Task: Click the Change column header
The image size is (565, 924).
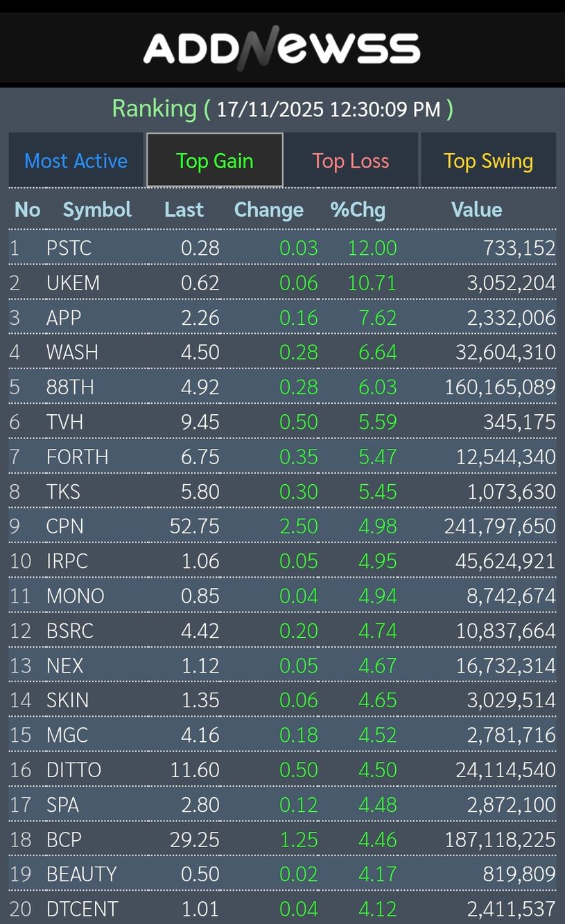Action: coord(269,210)
